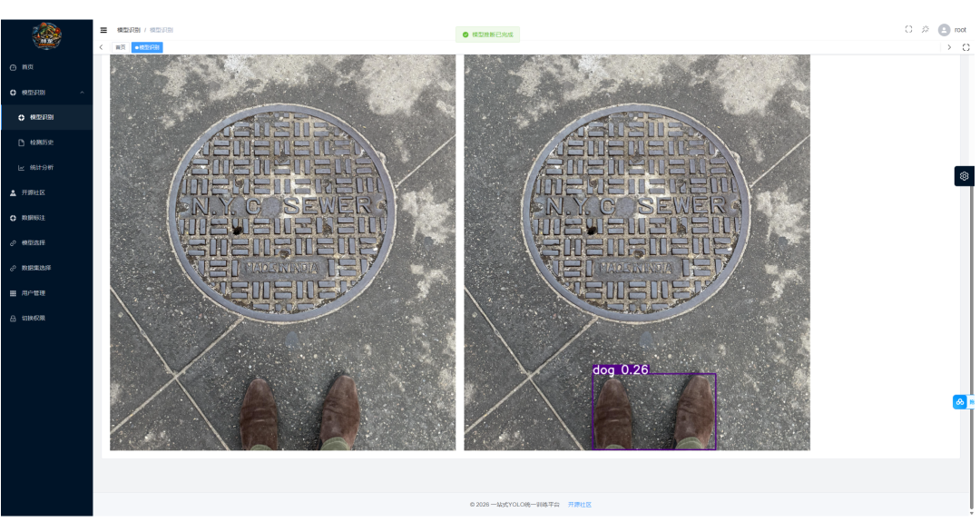Open 用户管理 sidebar item
The width and height of the screenshot is (980, 522).
click(x=47, y=292)
